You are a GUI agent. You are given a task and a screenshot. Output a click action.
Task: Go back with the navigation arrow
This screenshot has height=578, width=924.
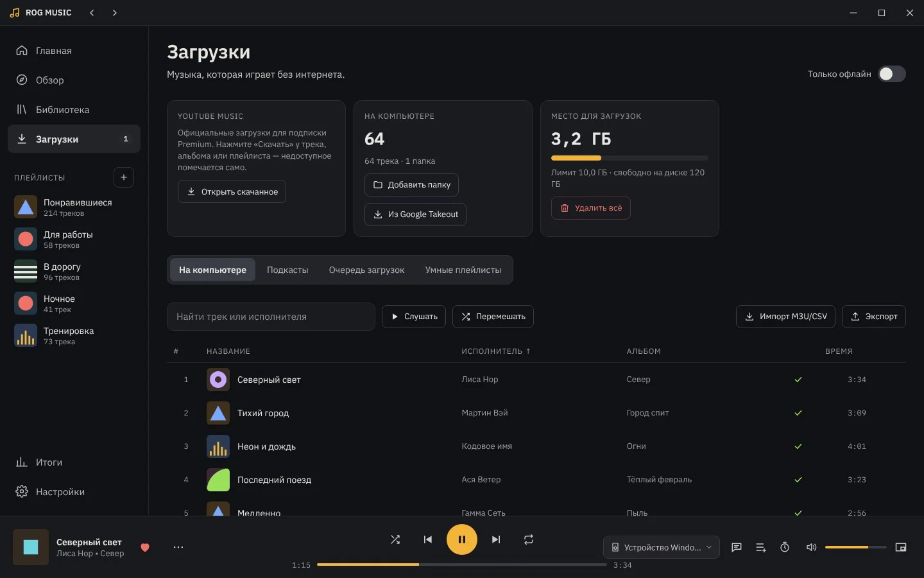coord(92,13)
